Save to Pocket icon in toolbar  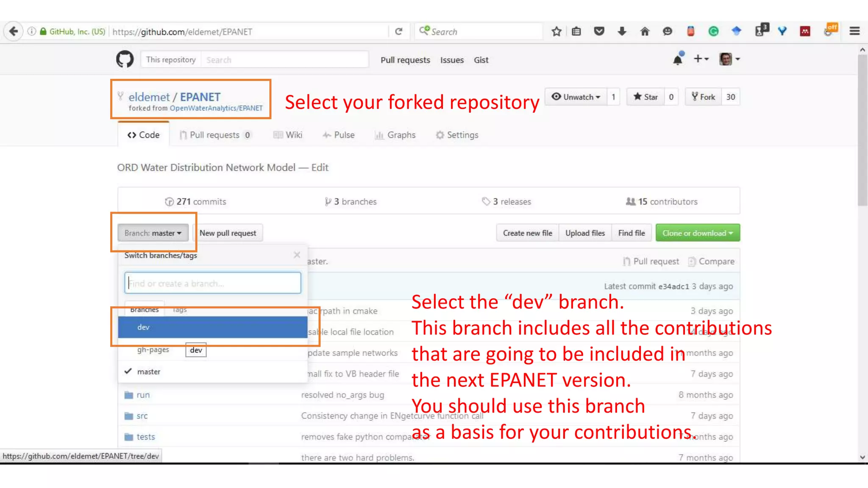pyautogui.click(x=599, y=31)
